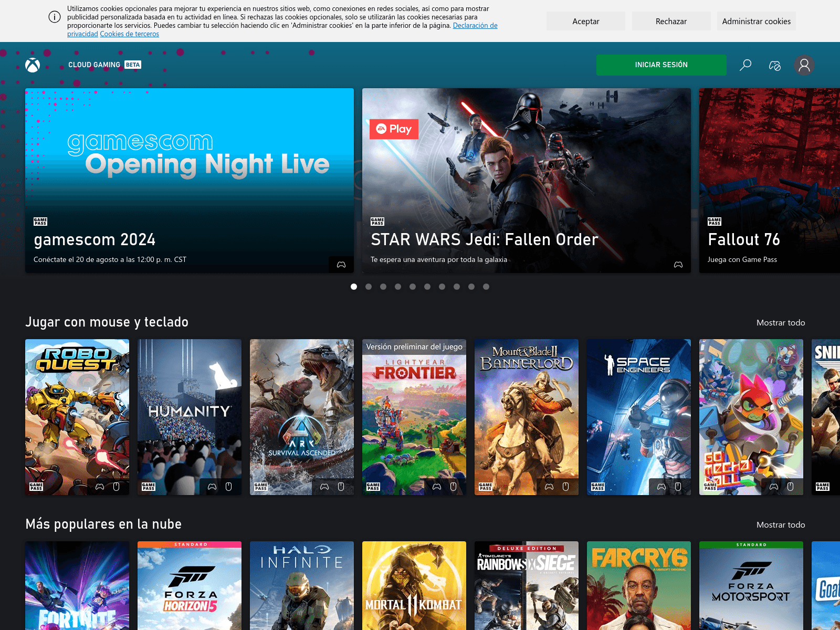Select the last carousel dot
The height and width of the screenshot is (630, 840).
[x=486, y=287]
